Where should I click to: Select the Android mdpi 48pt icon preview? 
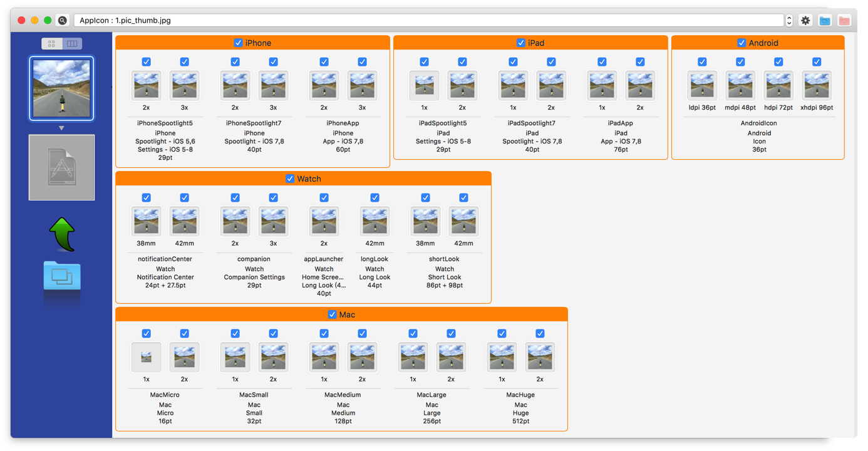pos(740,85)
